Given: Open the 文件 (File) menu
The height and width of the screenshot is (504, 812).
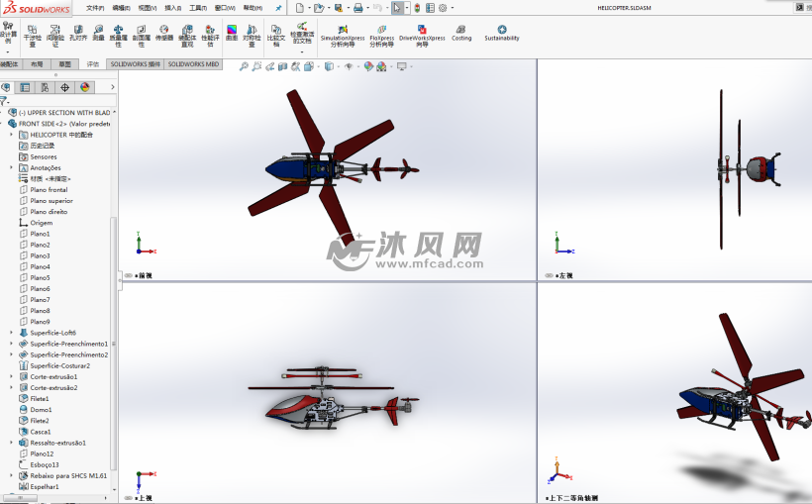Looking at the screenshot, I should [x=95, y=8].
